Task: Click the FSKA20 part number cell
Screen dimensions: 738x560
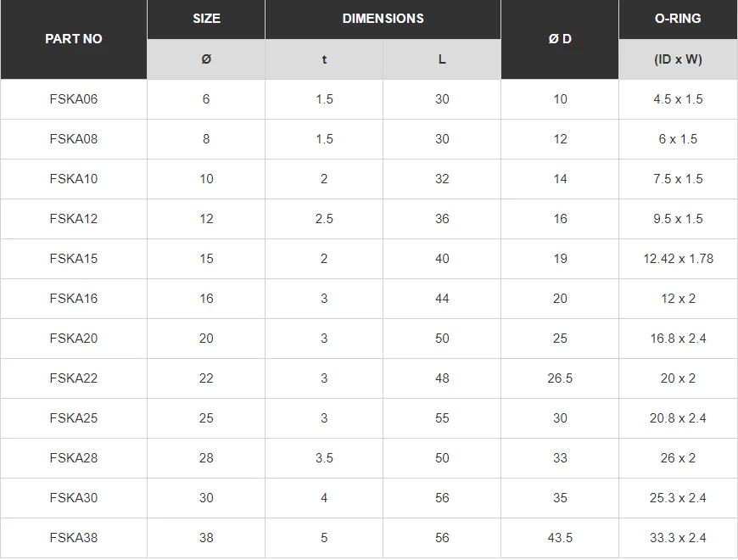Action: [74, 339]
